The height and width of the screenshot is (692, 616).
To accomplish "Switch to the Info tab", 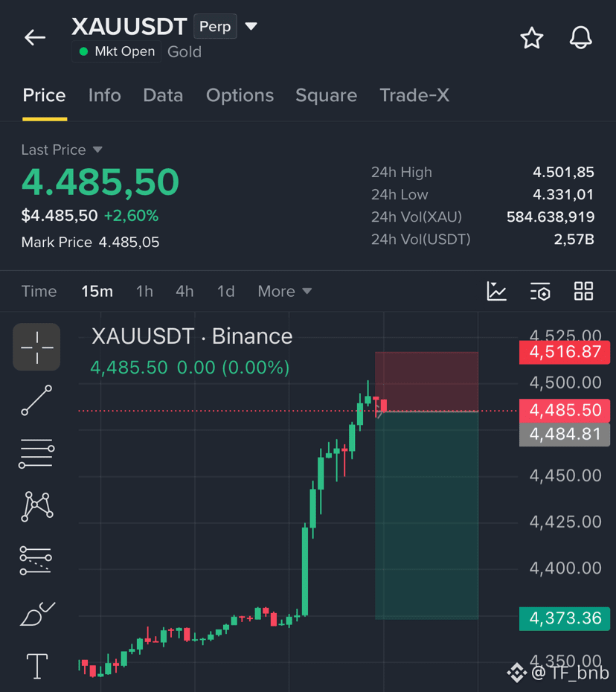I will click(x=105, y=95).
